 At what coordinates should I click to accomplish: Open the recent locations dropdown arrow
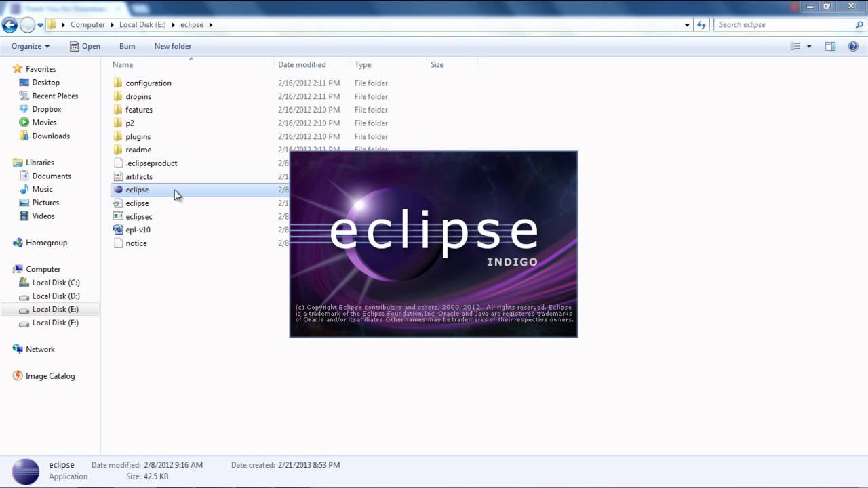click(41, 25)
